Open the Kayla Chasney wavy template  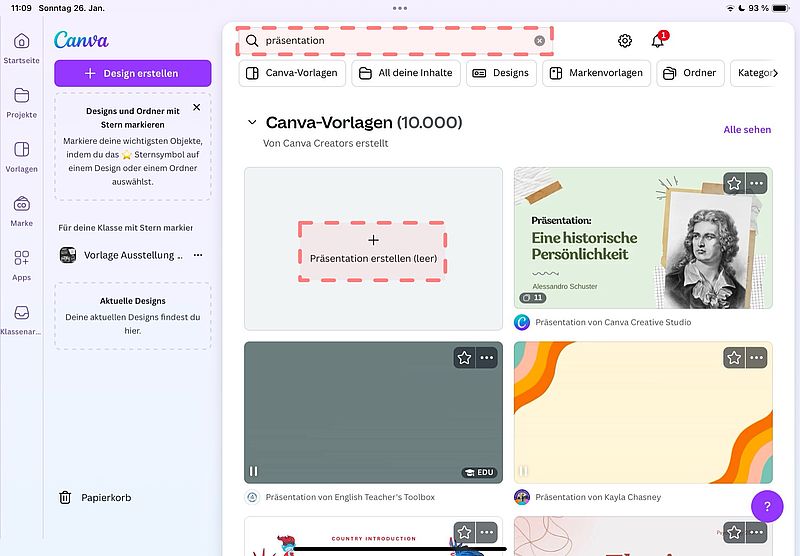(643, 412)
